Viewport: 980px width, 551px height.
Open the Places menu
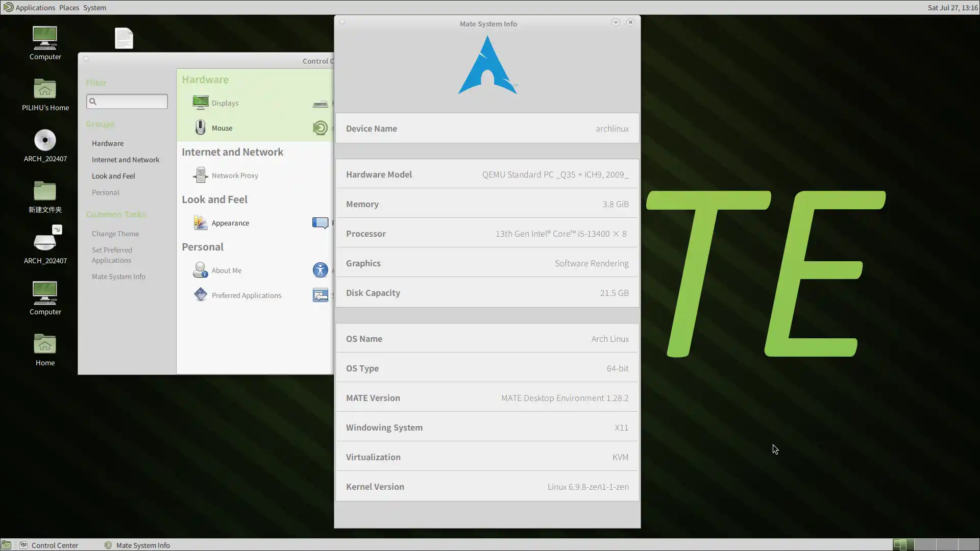pos(69,8)
